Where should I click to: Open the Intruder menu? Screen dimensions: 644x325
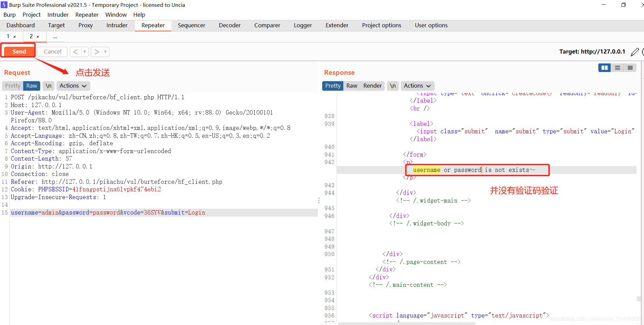click(x=58, y=15)
